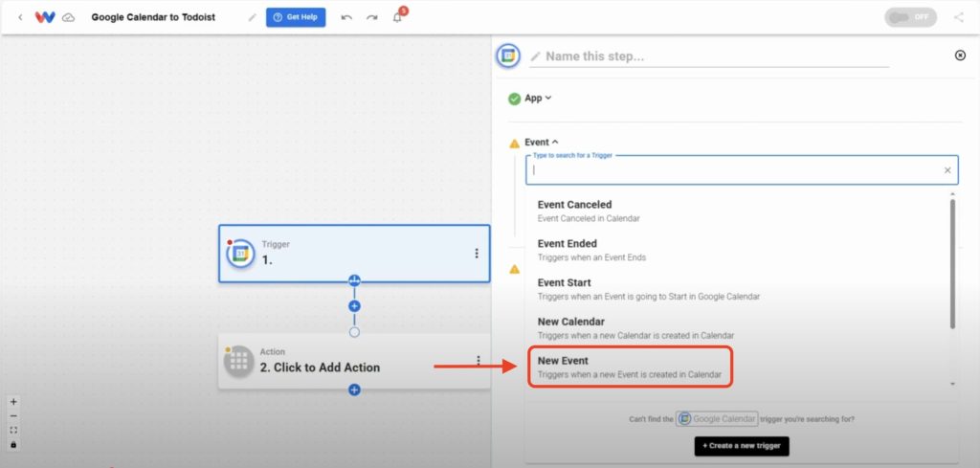This screenshot has width=980, height=468.
Task: Open Trigger step options menu
Action: point(477,253)
